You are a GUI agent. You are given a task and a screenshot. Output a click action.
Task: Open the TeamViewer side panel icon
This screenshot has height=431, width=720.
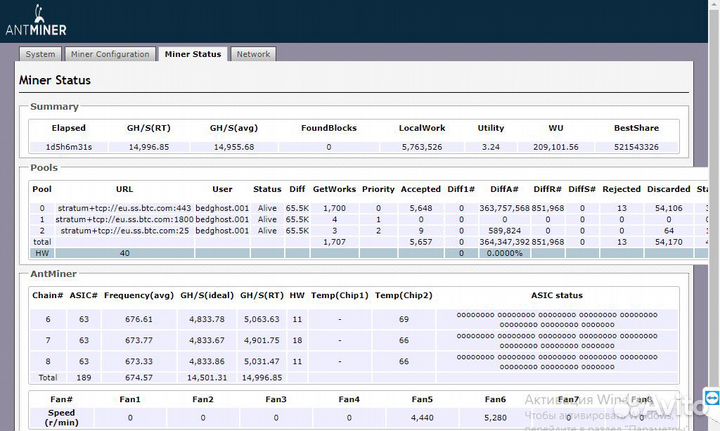pyautogui.click(x=711, y=398)
